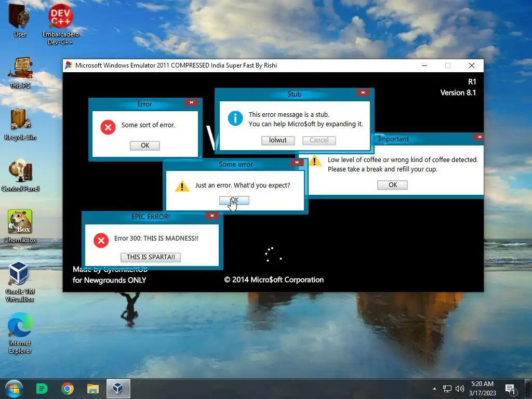Select the Recycle Bin icon
Viewport: 532px width, 399px height.
click(20, 124)
